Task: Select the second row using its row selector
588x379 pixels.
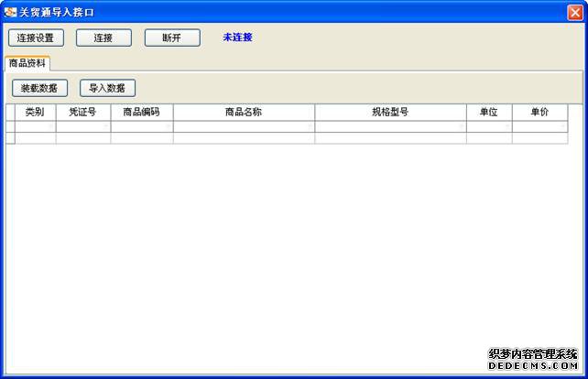Action: (x=10, y=138)
